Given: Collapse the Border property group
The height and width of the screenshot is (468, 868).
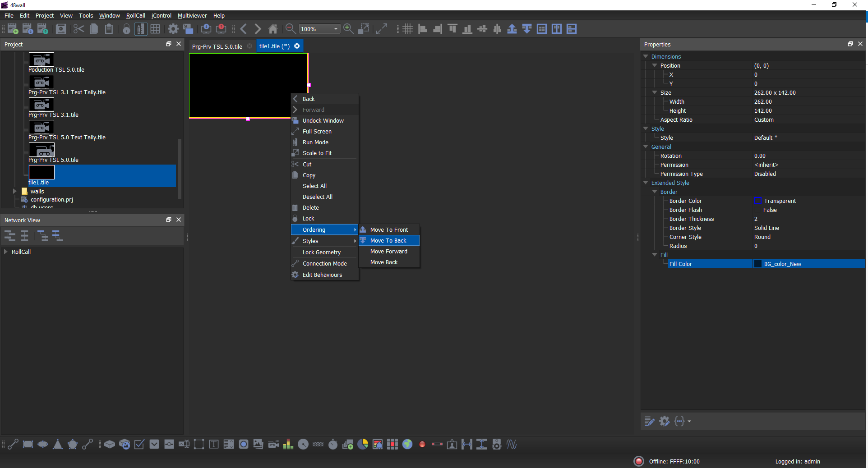Looking at the screenshot, I should tap(655, 192).
